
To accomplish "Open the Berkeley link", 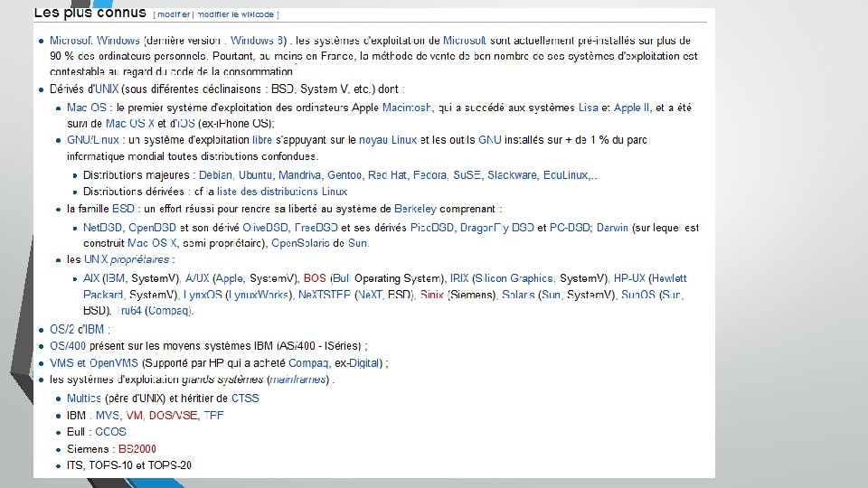I will point(415,209).
